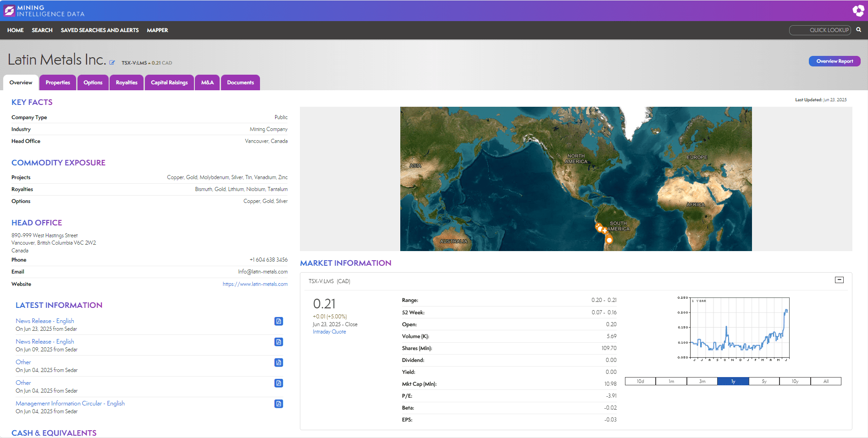The width and height of the screenshot is (868, 438).
Task: Switch to the Documents tab
Action: 240,82
